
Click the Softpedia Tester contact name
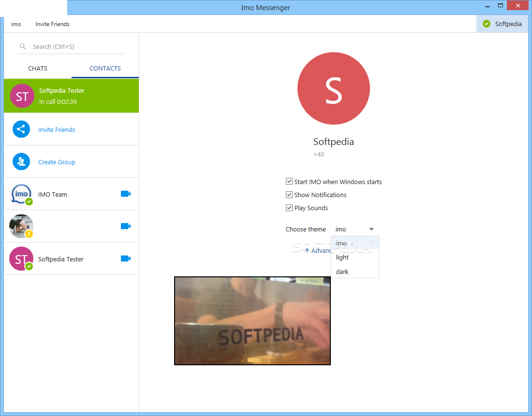pyautogui.click(x=61, y=259)
